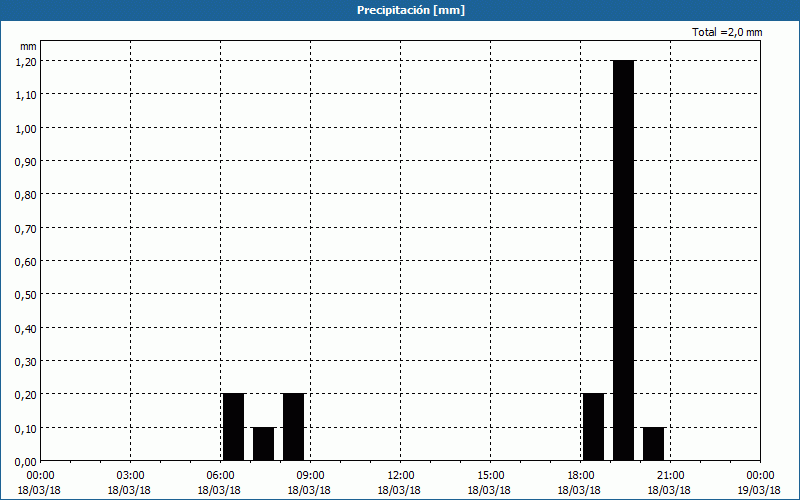Click the 0,20 mm bar starting at 18:00
800x500 pixels.
coord(593,427)
